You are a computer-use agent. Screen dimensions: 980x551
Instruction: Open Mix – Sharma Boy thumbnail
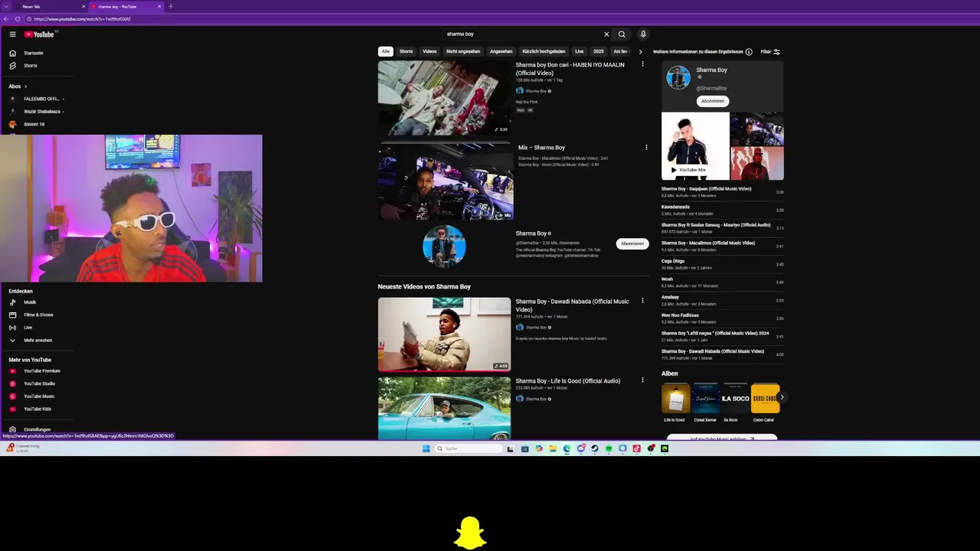pyautogui.click(x=445, y=181)
